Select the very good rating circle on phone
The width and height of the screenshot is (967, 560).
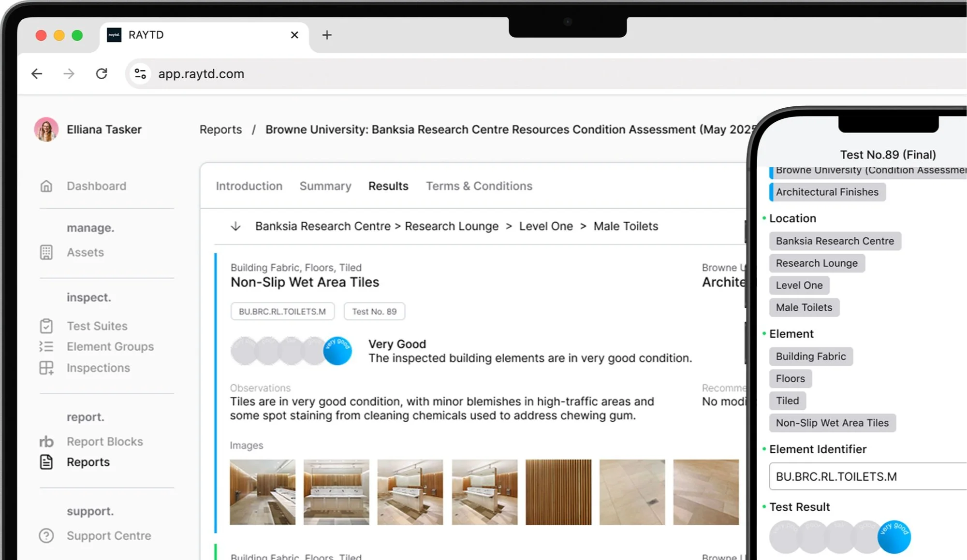[x=894, y=536]
